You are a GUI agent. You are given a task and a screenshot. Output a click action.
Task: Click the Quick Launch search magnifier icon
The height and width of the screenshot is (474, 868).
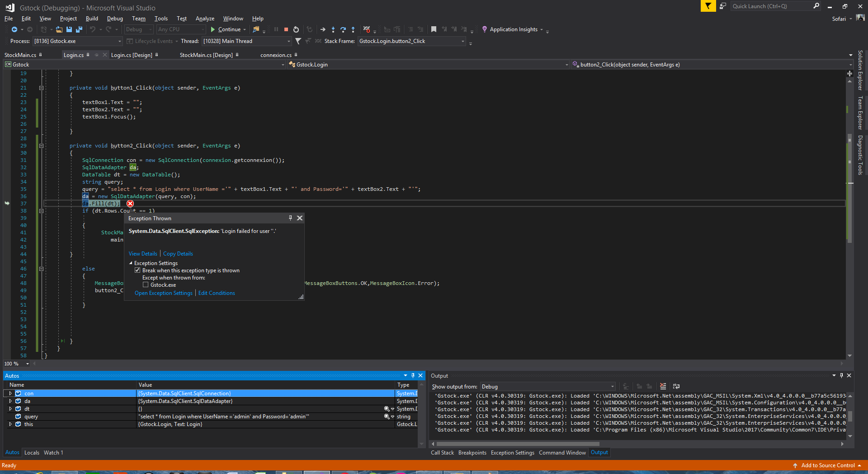point(816,6)
